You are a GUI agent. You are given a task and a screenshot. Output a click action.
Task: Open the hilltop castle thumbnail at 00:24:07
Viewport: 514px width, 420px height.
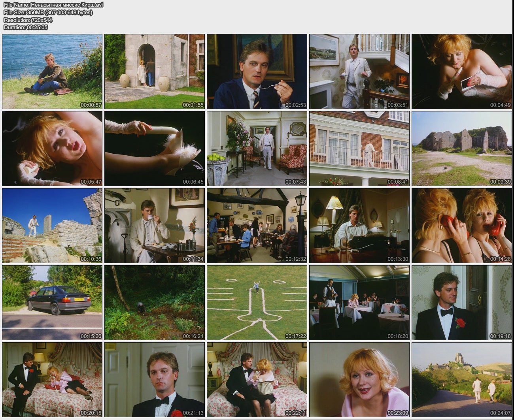461,379
